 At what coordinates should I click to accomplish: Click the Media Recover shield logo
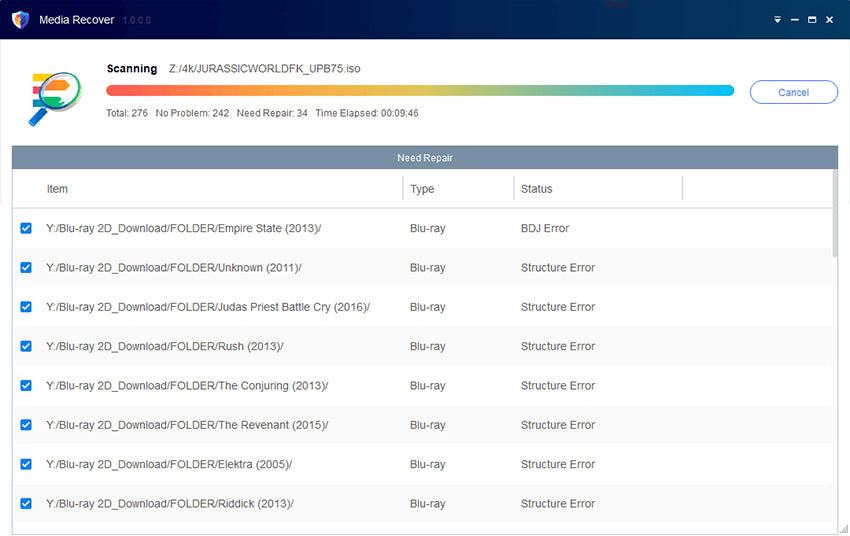tap(20, 20)
